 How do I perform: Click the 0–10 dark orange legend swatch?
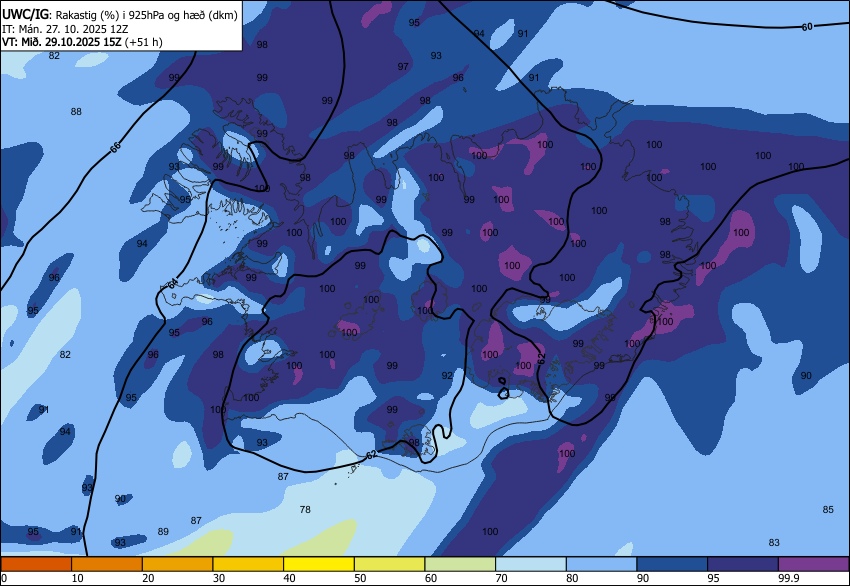coord(36,564)
